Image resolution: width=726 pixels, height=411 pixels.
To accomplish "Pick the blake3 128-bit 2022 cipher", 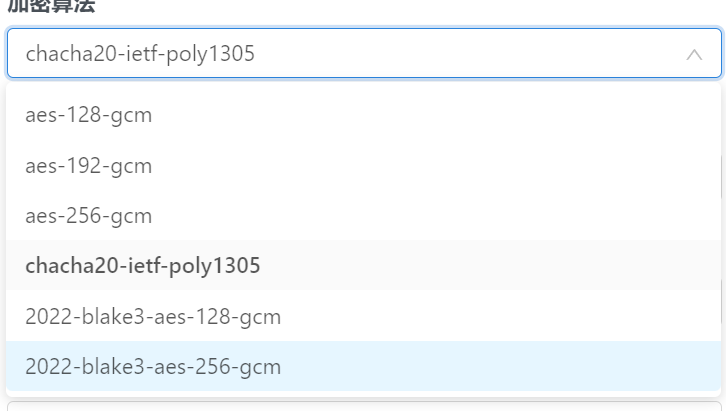I will pyautogui.click(x=363, y=316).
